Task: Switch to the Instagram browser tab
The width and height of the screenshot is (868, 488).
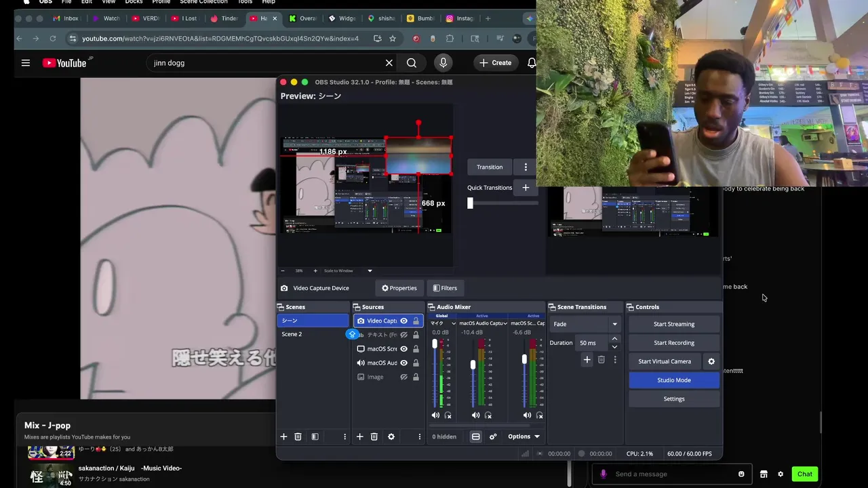Action: point(460,18)
